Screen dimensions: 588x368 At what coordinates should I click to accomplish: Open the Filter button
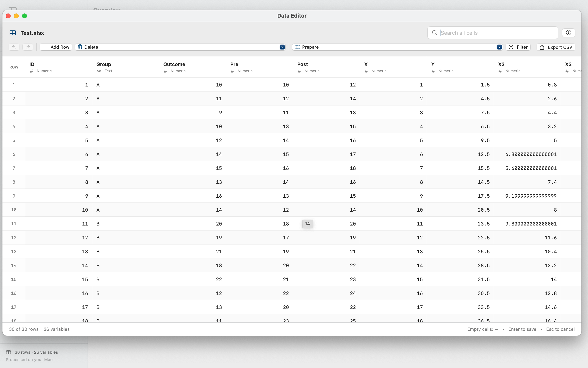pos(518,47)
